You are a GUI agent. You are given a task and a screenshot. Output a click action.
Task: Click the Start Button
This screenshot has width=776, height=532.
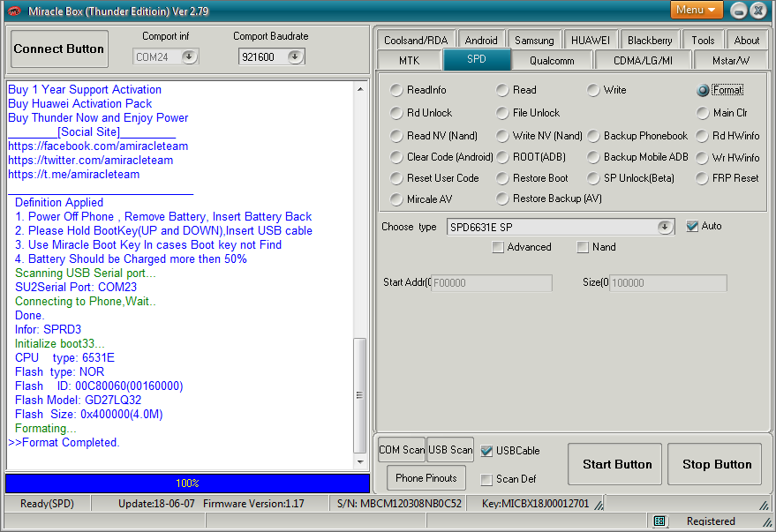point(614,464)
